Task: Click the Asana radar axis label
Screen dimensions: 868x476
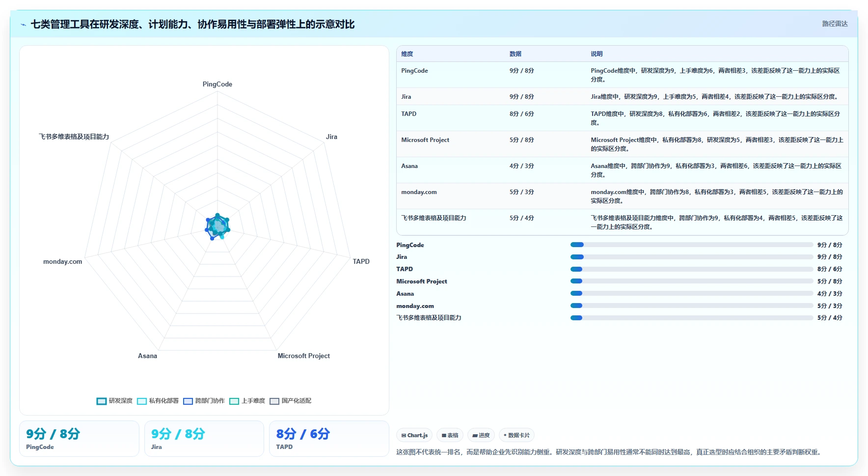Action: (x=147, y=356)
